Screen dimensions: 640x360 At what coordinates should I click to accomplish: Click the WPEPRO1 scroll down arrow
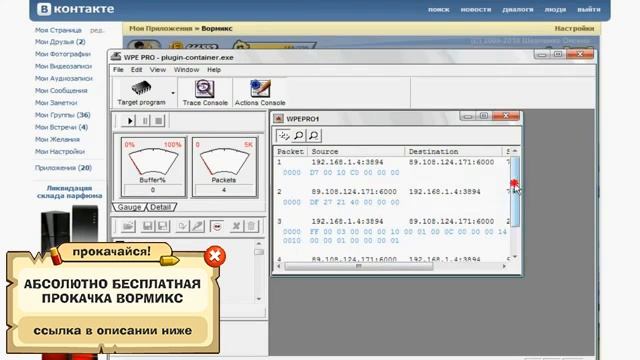(x=515, y=257)
